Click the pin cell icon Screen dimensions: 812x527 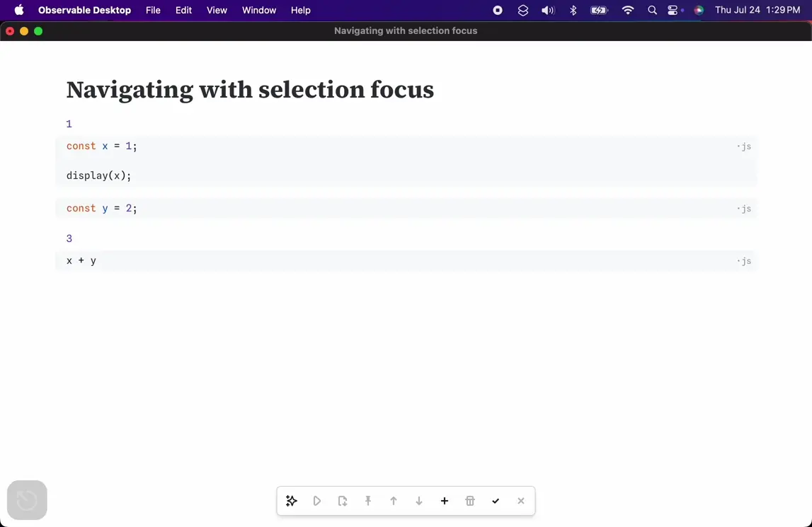368,501
